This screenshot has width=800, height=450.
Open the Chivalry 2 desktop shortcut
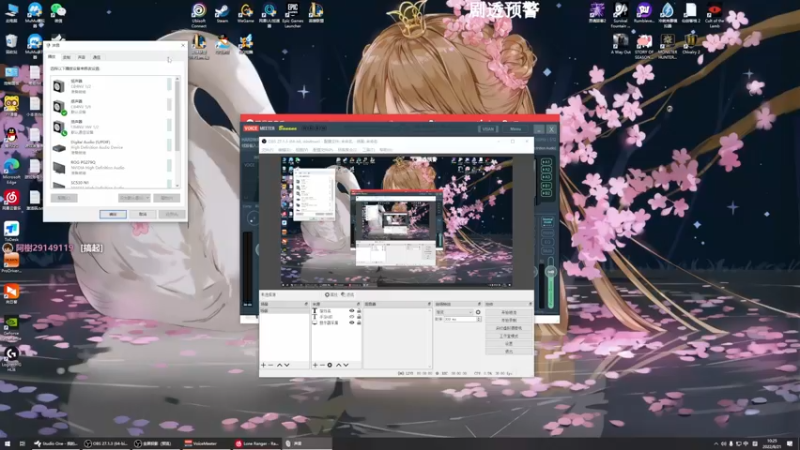coord(691,44)
